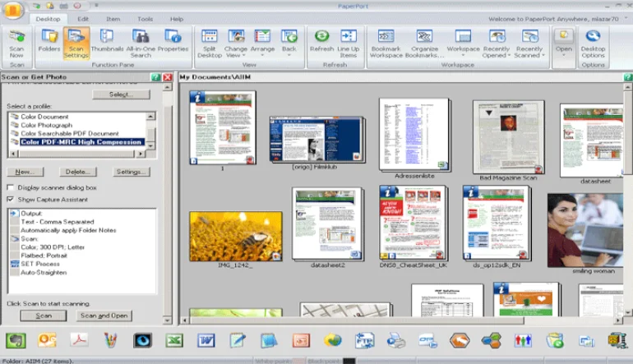Toggle the Folders pane icon

pos(49,41)
